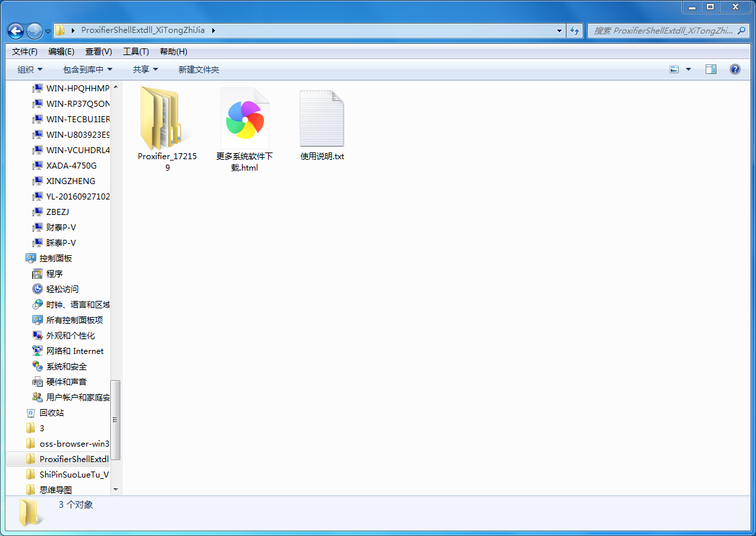Select WIN-VCUHDRL4 computer in the tree
756x536 pixels.
[71, 150]
